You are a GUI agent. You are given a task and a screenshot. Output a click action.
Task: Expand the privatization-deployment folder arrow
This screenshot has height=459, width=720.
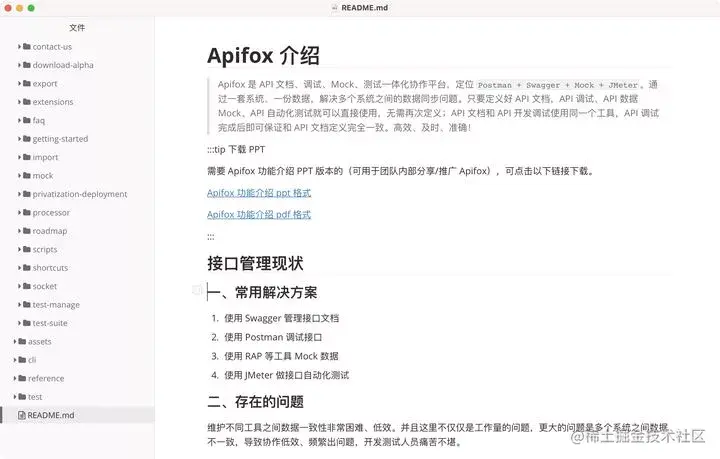pyautogui.click(x=19, y=194)
